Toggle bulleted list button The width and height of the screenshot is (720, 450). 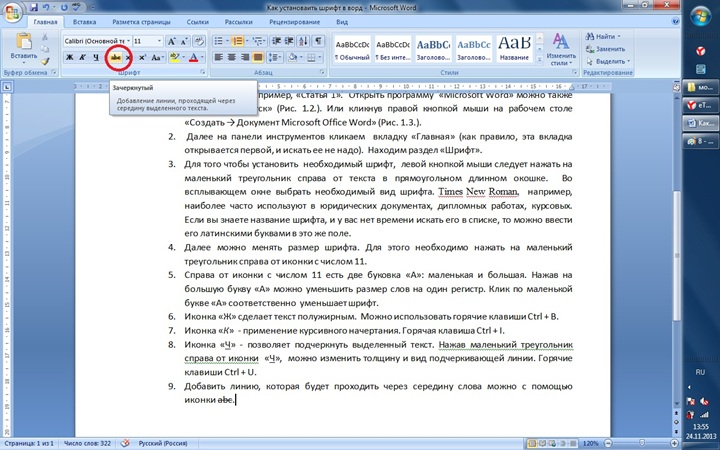click(x=221, y=41)
